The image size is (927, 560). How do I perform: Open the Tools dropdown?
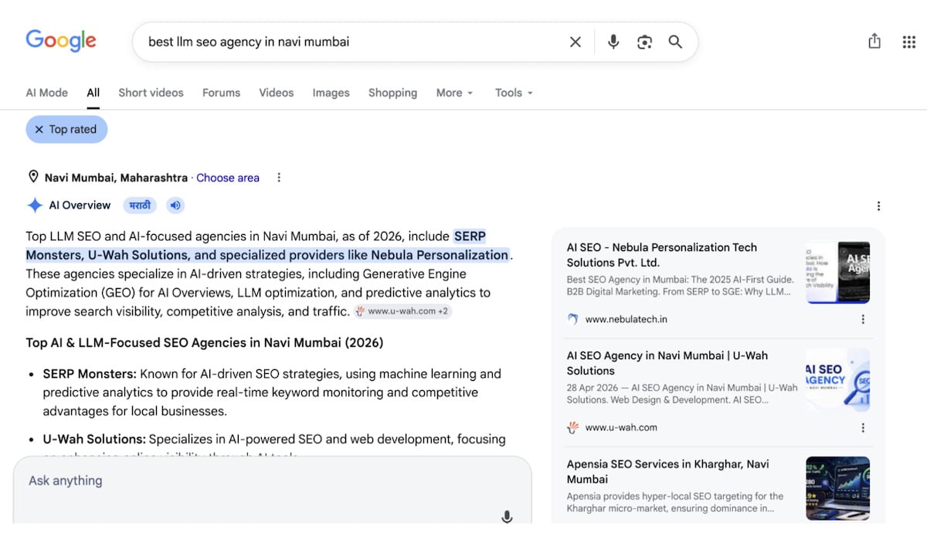[x=514, y=93]
